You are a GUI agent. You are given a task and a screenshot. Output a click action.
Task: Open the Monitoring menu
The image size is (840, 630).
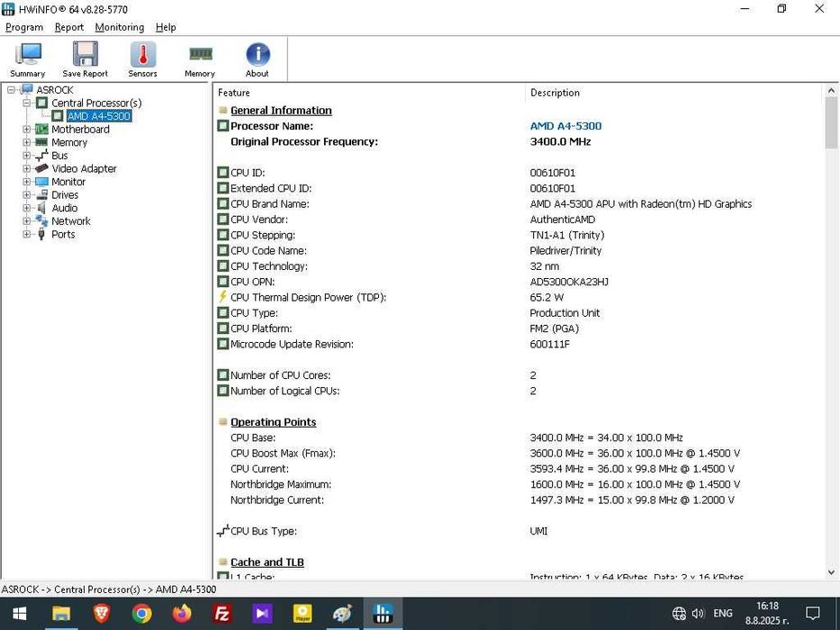tap(120, 27)
